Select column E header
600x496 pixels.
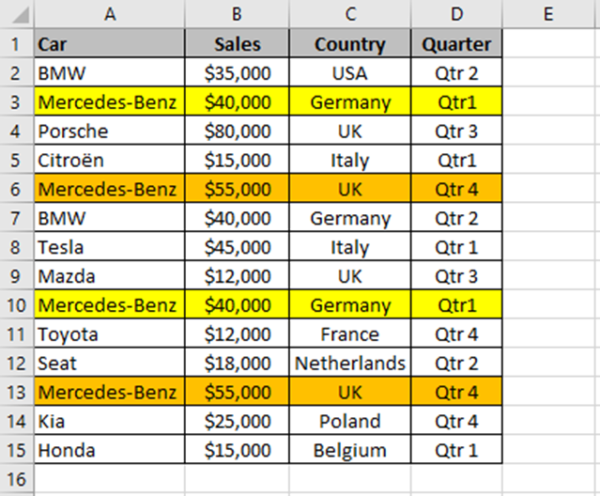(x=548, y=14)
